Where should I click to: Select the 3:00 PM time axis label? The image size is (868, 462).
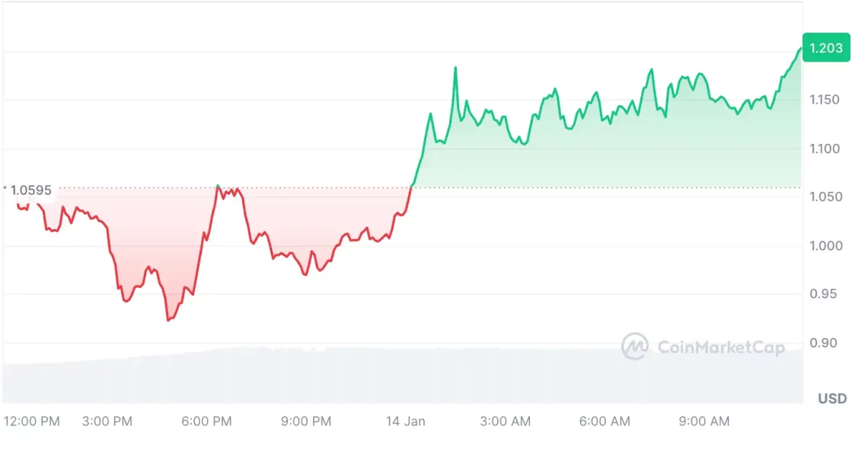click(107, 421)
